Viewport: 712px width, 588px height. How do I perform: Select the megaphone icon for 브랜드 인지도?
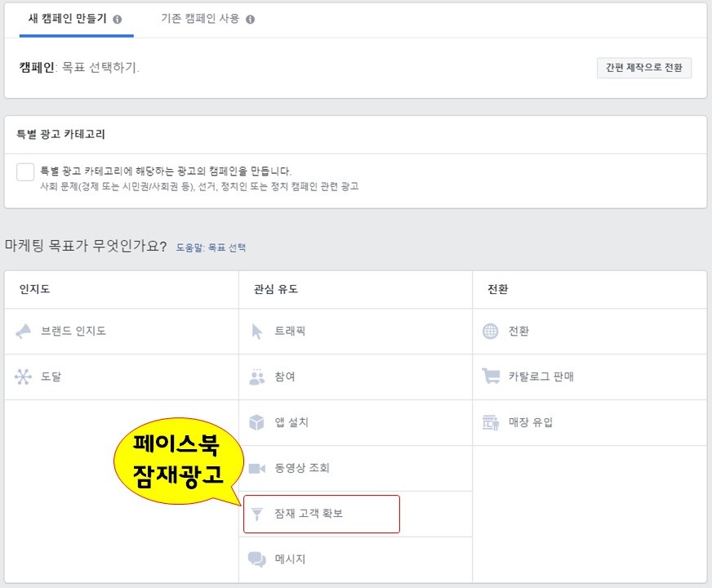coord(23,332)
